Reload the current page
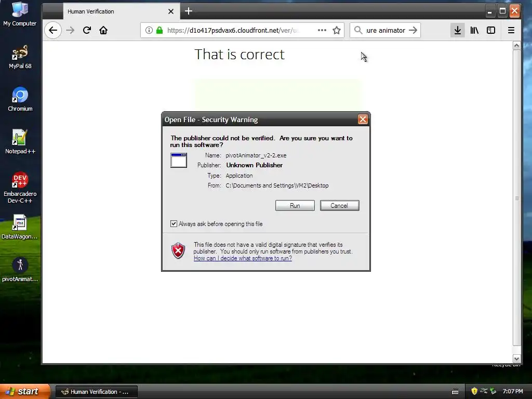The height and width of the screenshot is (399, 532). coord(87,30)
